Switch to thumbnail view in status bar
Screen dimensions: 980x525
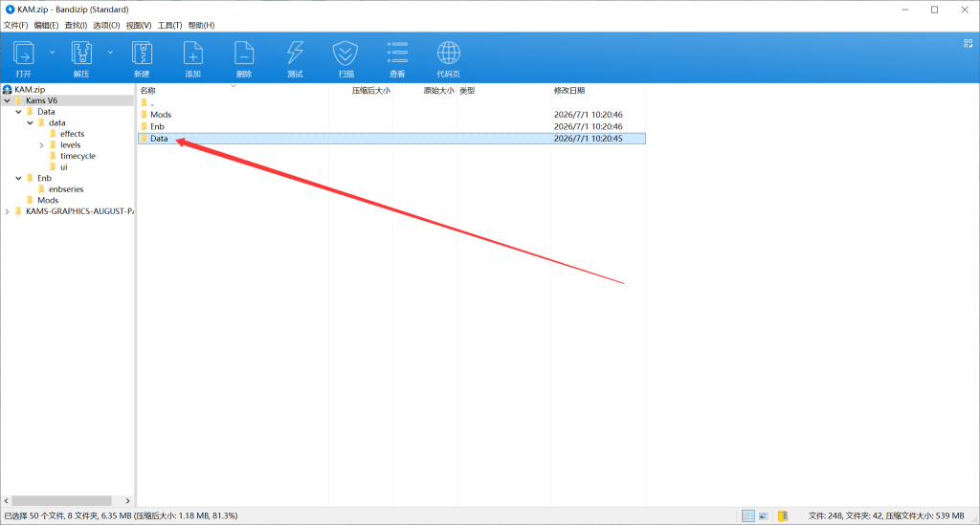[764, 516]
